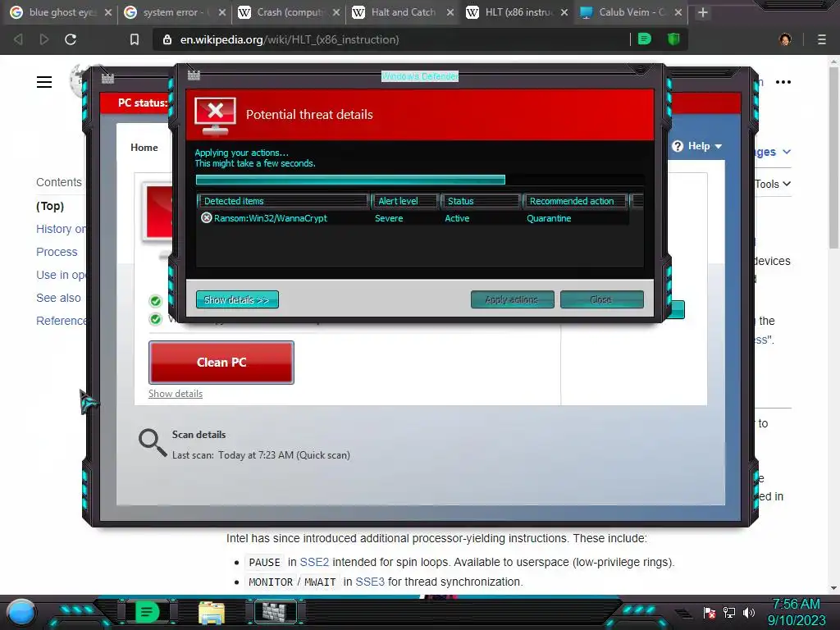The image size is (840, 630).
Task: Open the green shield browser icon
Action: coord(673,39)
